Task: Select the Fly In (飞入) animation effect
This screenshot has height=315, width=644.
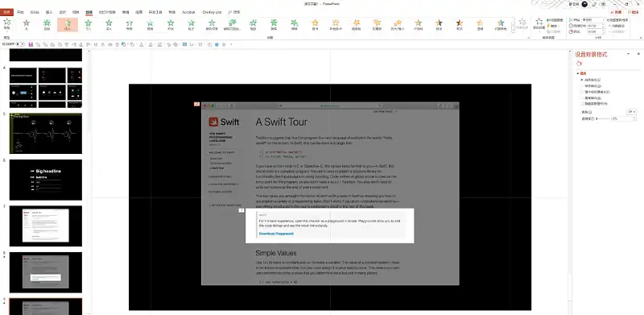Action: [x=88, y=25]
